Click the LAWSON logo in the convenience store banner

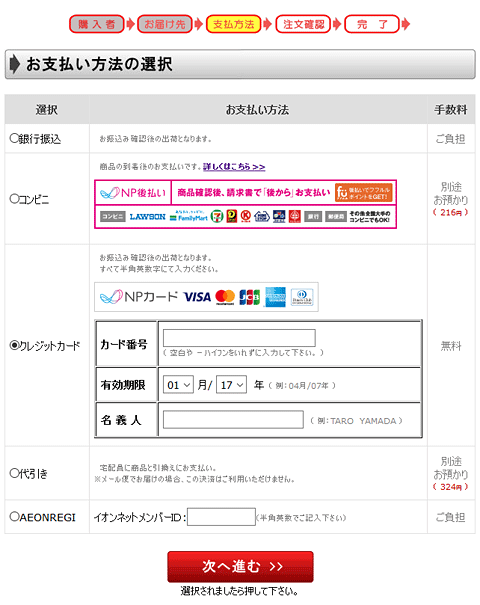tap(147, 217)
